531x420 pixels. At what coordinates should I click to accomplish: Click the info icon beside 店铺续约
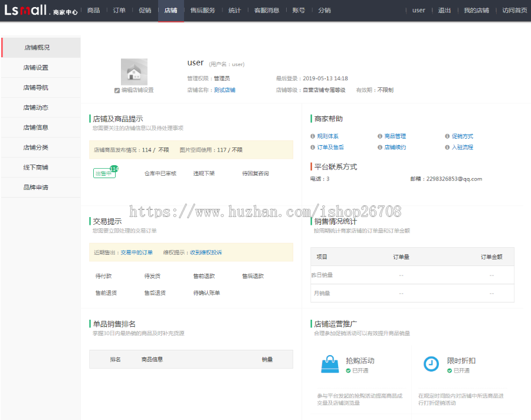(380, 147)
